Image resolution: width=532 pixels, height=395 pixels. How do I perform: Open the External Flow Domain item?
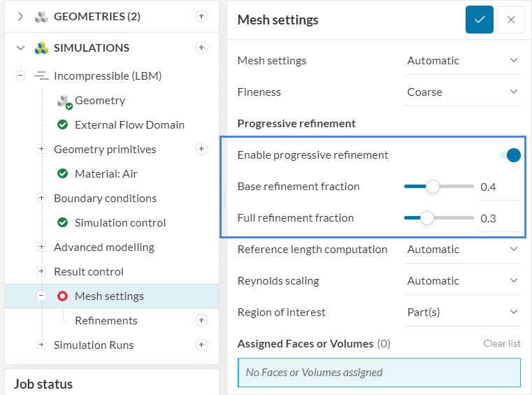coord(129,124)
